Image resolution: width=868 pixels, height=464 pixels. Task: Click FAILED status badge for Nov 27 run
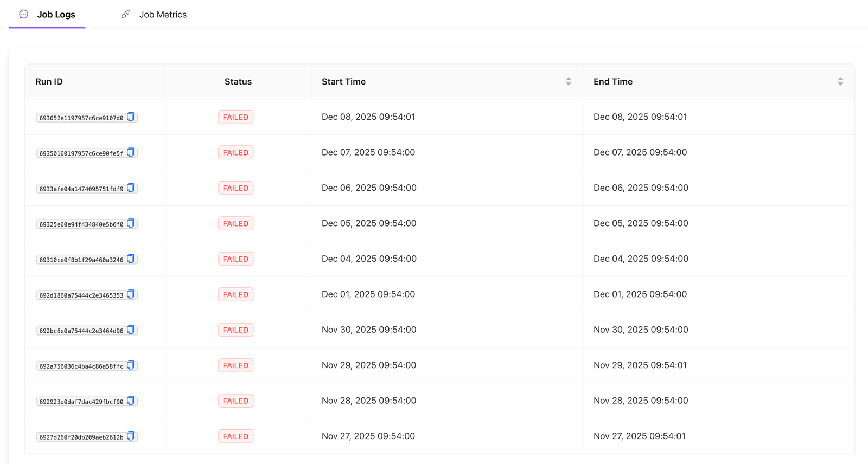coord(235,436)
